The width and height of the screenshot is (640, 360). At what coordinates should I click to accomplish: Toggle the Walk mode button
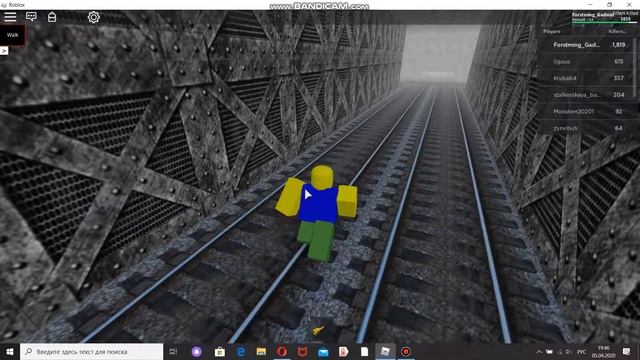tap(12, 35)
